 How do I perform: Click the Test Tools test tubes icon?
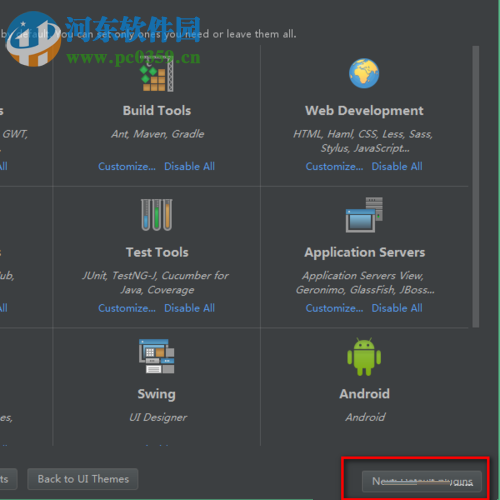point(157,215)
